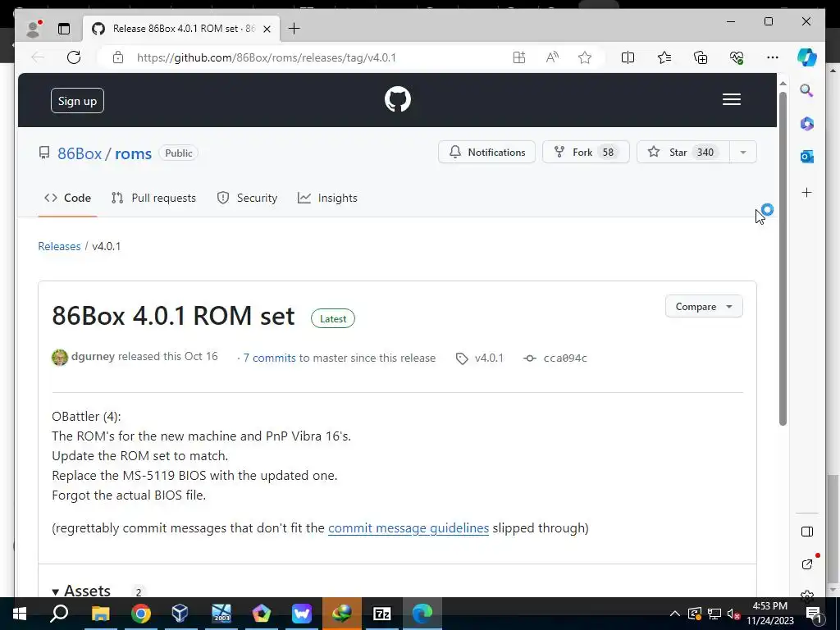Open Outlook icon in Edge sidebar
Viewport: 840px width, 630px height.
point(807,157)
